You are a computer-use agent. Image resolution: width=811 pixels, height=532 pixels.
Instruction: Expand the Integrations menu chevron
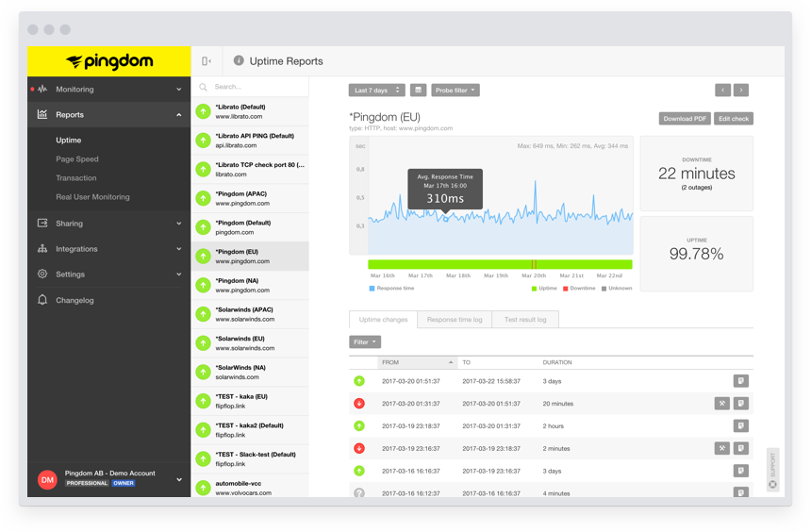[179, 248]
